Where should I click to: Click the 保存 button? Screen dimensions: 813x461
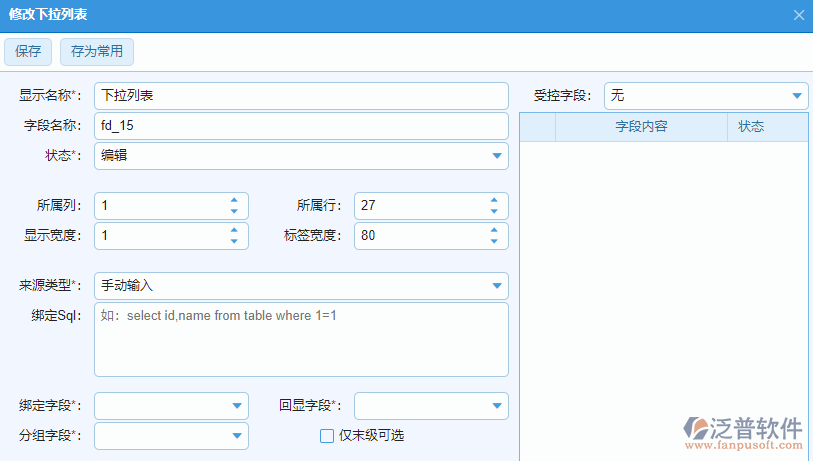pyautogui.click(x=27, y=51)
